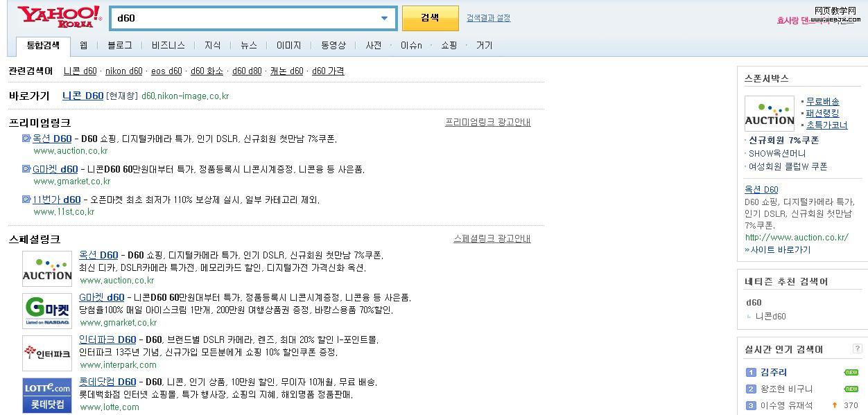Click trending keyword 김주리
The height and width of the screenshot is (415, 868).
click(x=773, y=373)
